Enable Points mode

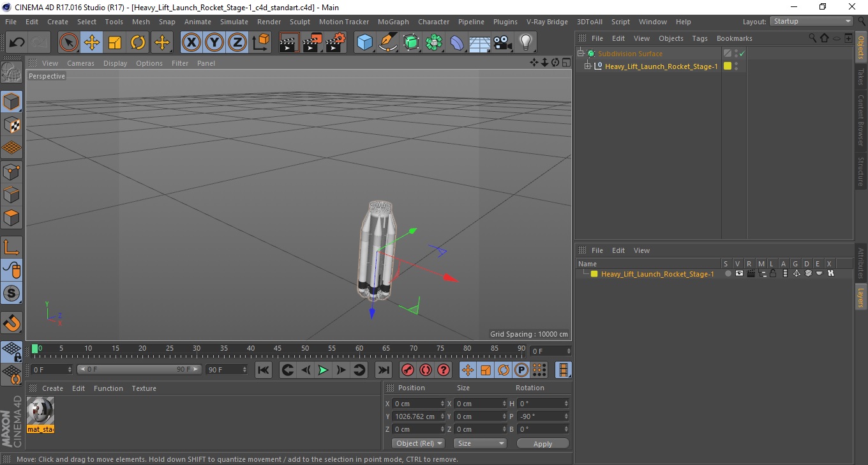[x=11, y=171]
